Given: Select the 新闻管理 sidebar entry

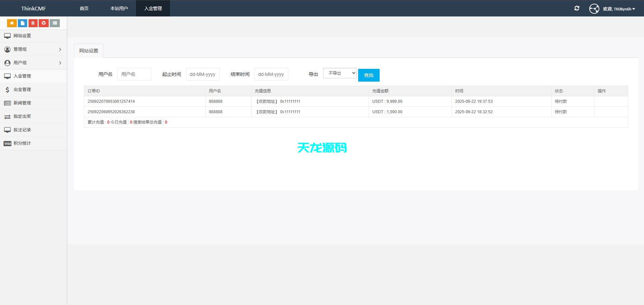Looking at the screenshot, I should click(23, 103).
